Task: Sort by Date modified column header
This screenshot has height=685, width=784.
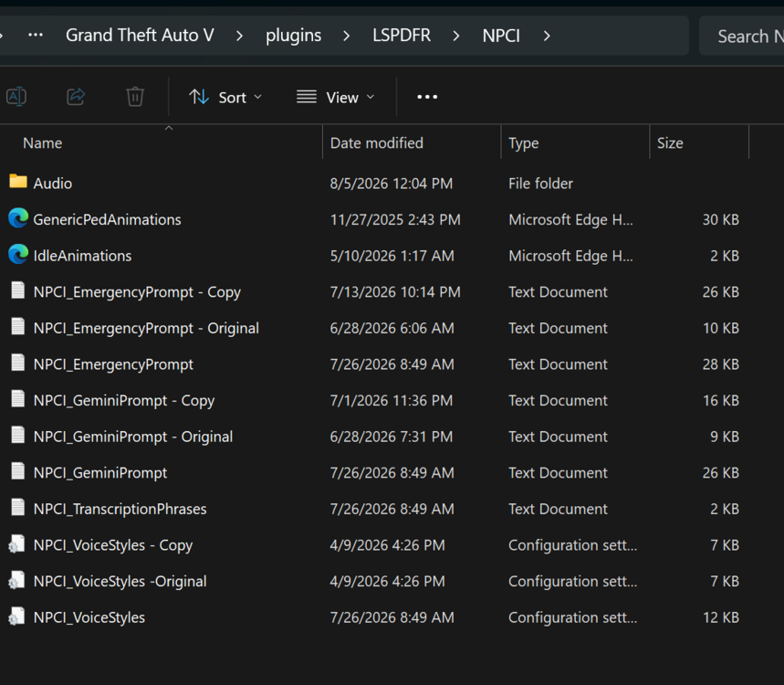Action: [377, 143]
